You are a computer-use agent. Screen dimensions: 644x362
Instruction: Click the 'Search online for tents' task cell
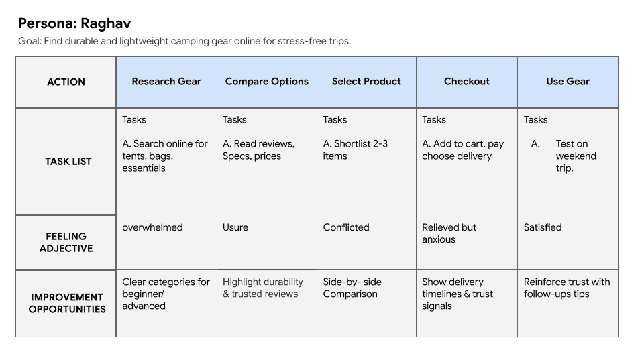(165, 156)
